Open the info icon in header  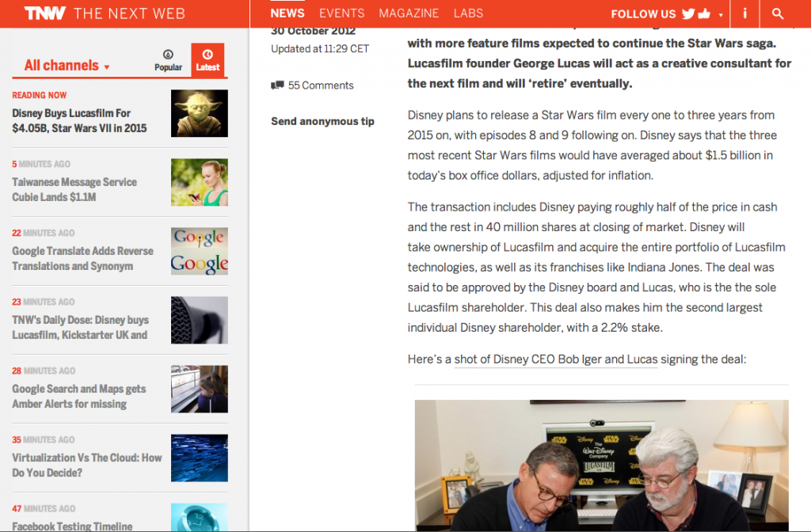(744, 13)
